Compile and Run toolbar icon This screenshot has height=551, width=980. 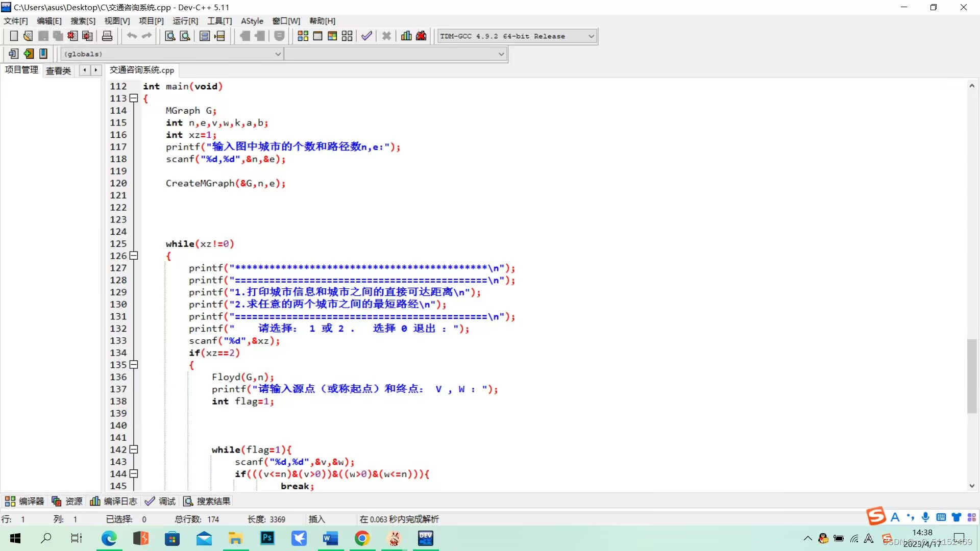pyautogui.click(x=332, y=36)
